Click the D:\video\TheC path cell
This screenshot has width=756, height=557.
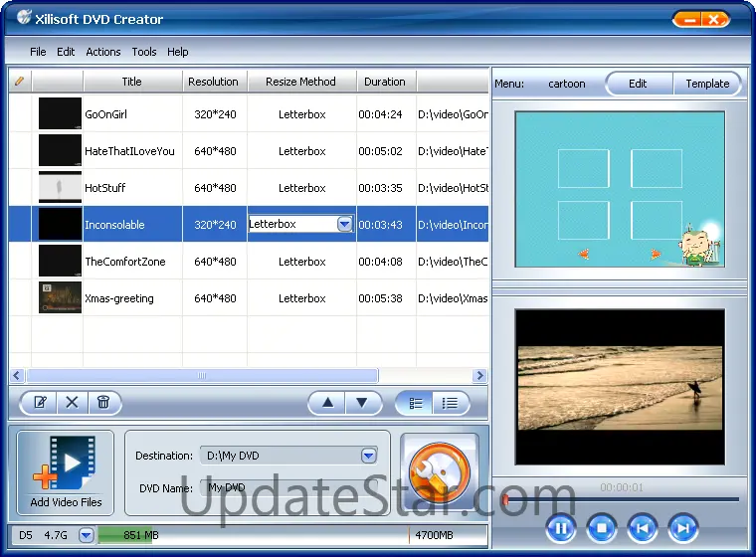pos(453,262)
